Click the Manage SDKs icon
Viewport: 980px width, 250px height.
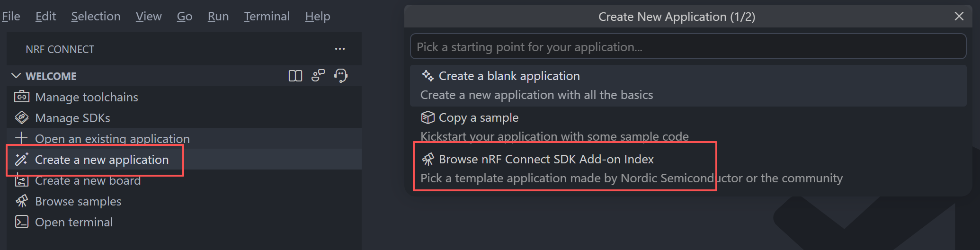pyautogui.click(x=22, y=117)
